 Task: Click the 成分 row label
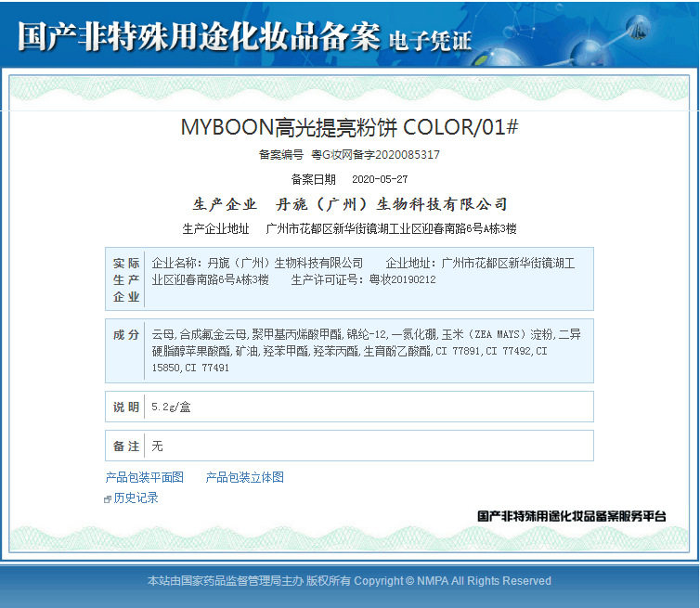click(x=126, y=335)
